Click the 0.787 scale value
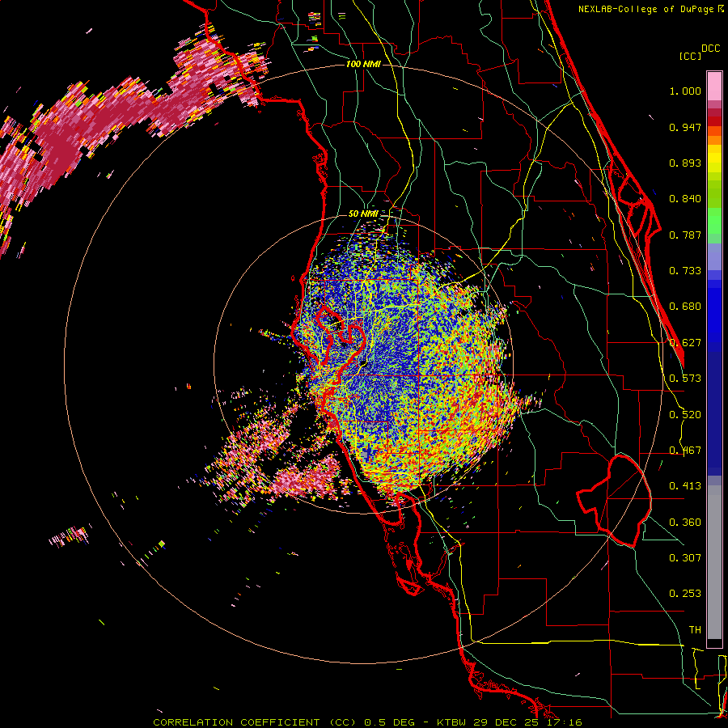This screenshot has width=728, height=728. click(x=685, y=235)
